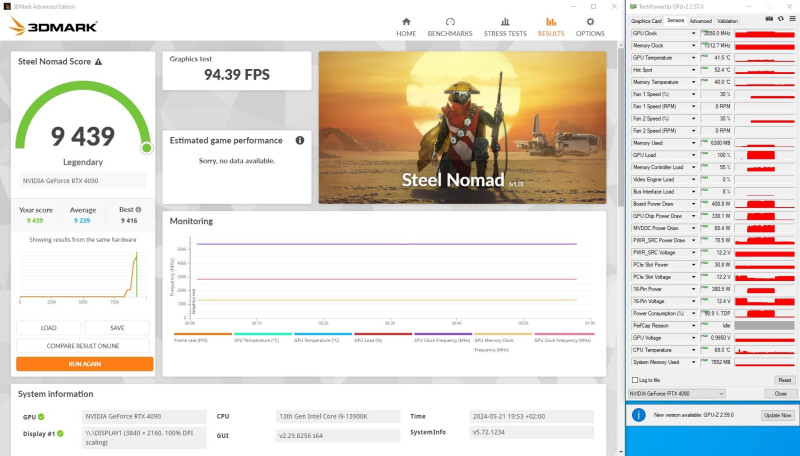Click Your score value 9 439

[35, 221]
